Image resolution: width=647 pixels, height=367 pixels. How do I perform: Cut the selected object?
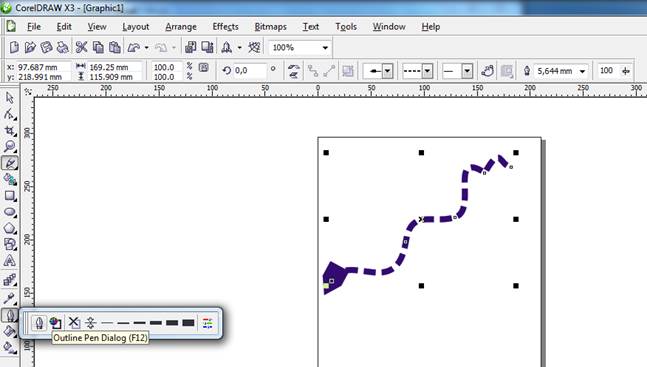(x=81, y=47)
